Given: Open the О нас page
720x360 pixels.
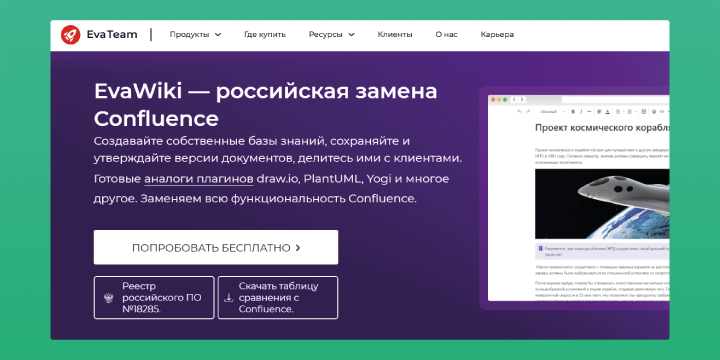Looking at the screenshot, I should tap(446, 34).
